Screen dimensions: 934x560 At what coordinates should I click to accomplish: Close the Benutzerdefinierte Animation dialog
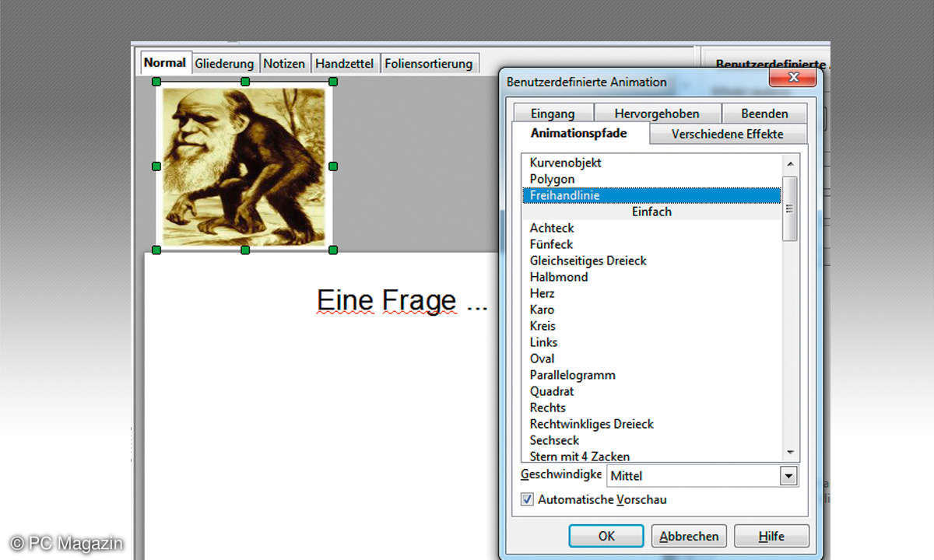[793, 78]
